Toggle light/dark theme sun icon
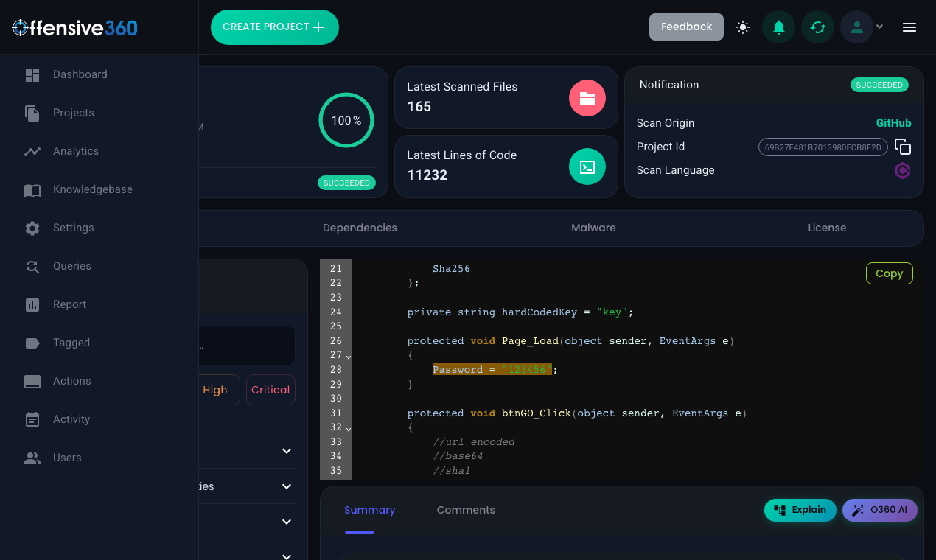The width and height of the screenshot is (936, 560). click(x=743, y=27)
